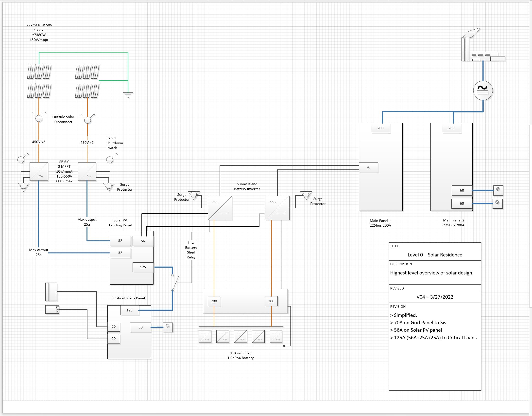Select the 70 breaker in Main Panel 1
The width and height of the screenshot is (532, 416).
pos(368,167)
